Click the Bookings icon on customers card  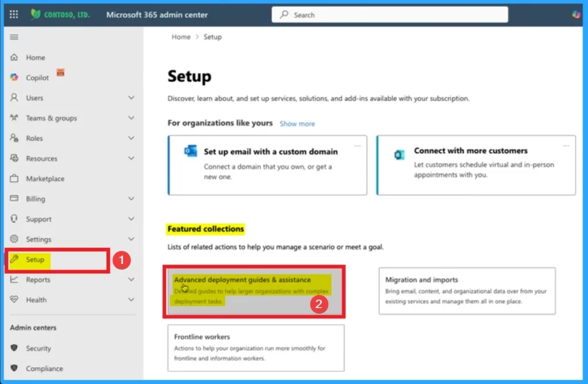point(400,154)
